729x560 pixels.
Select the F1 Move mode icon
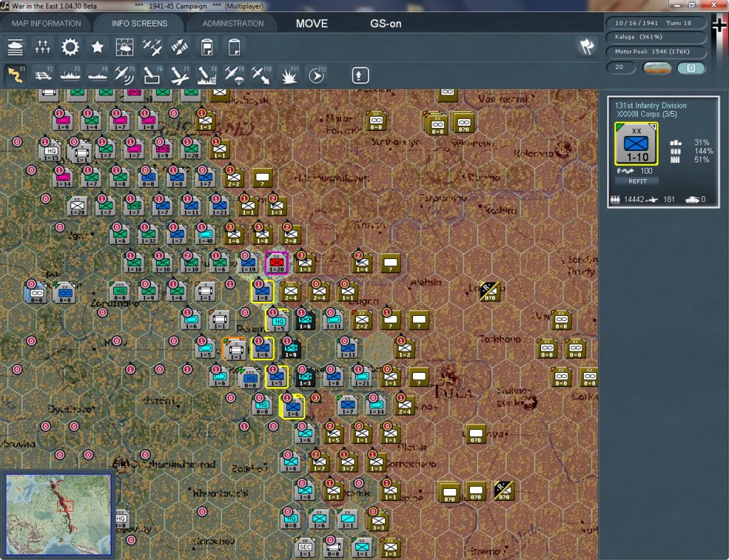(x=16, y=75)
